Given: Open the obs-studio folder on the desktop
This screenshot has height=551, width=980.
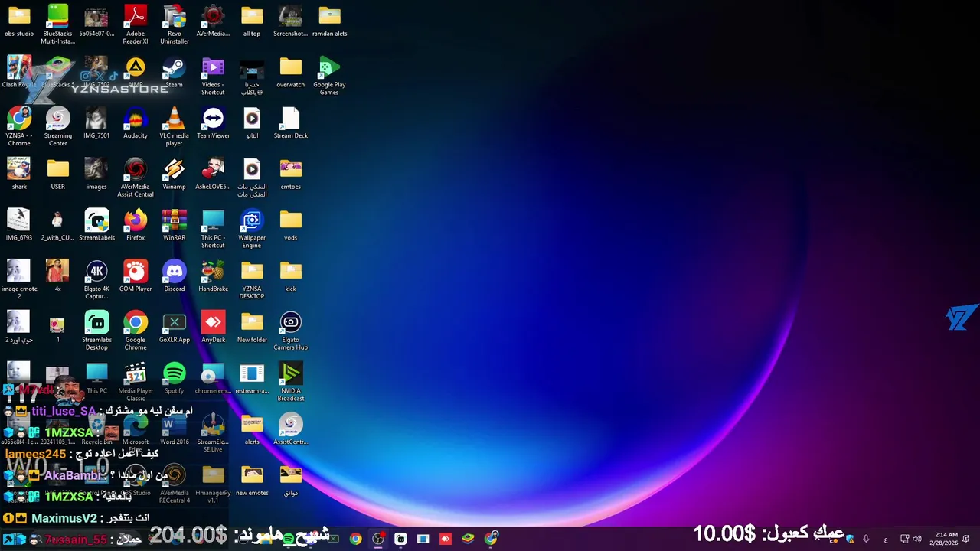Looking at the screenshot, I should click(19, 21).
